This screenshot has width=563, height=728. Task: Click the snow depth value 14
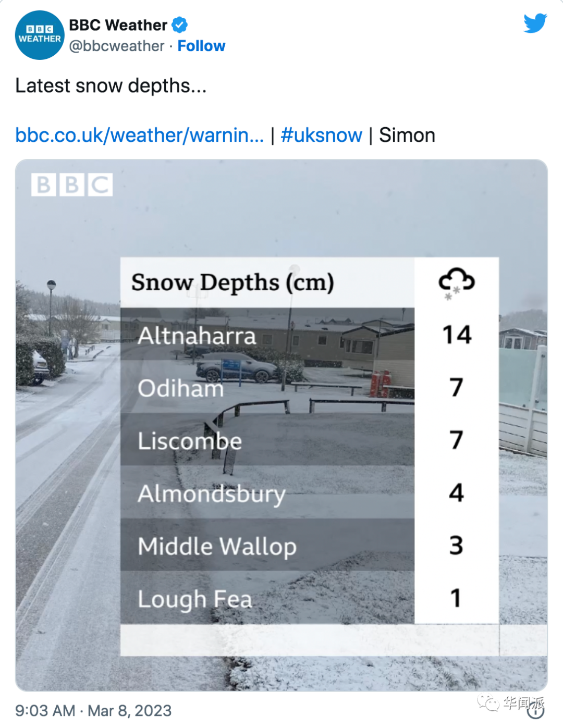pyautogui.click(x=457, y=335)
